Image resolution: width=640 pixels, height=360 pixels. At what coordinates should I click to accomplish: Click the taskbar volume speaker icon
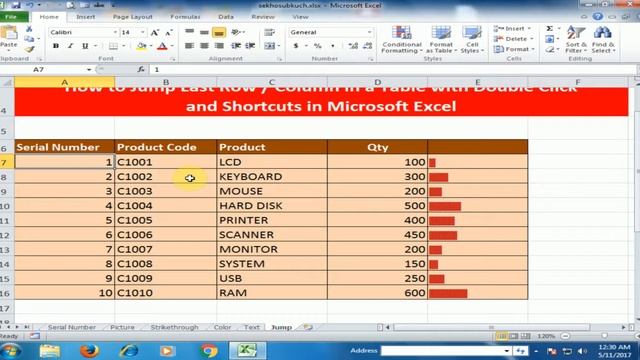(x=582, y=351)
